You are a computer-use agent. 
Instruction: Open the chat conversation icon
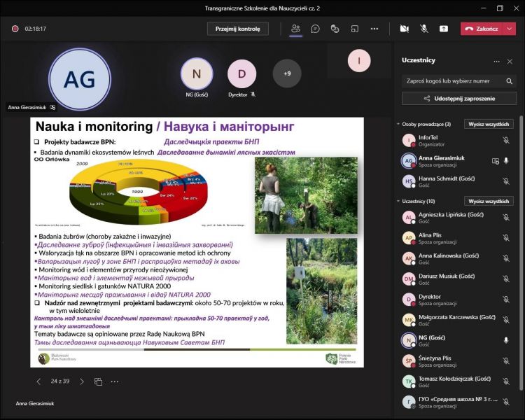[315, 29]
